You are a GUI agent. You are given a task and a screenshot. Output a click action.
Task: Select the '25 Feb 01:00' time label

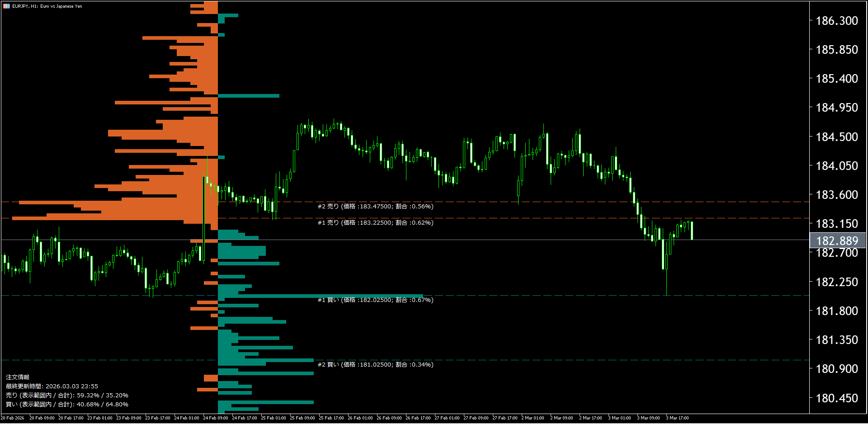[x=274, y=418]
